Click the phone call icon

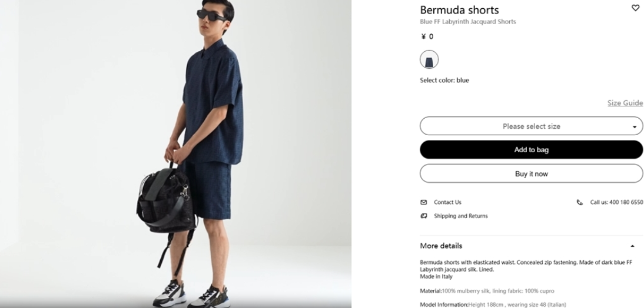(579, 202)
